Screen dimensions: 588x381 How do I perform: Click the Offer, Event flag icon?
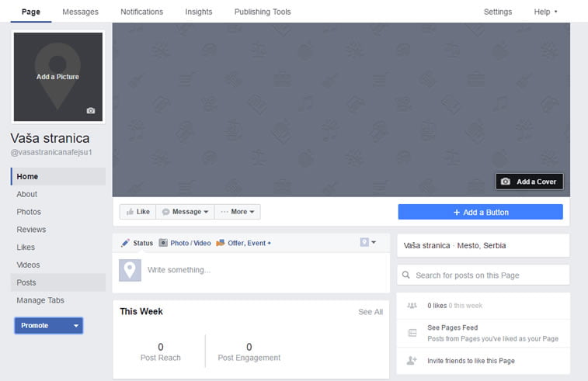pos(221,243)
